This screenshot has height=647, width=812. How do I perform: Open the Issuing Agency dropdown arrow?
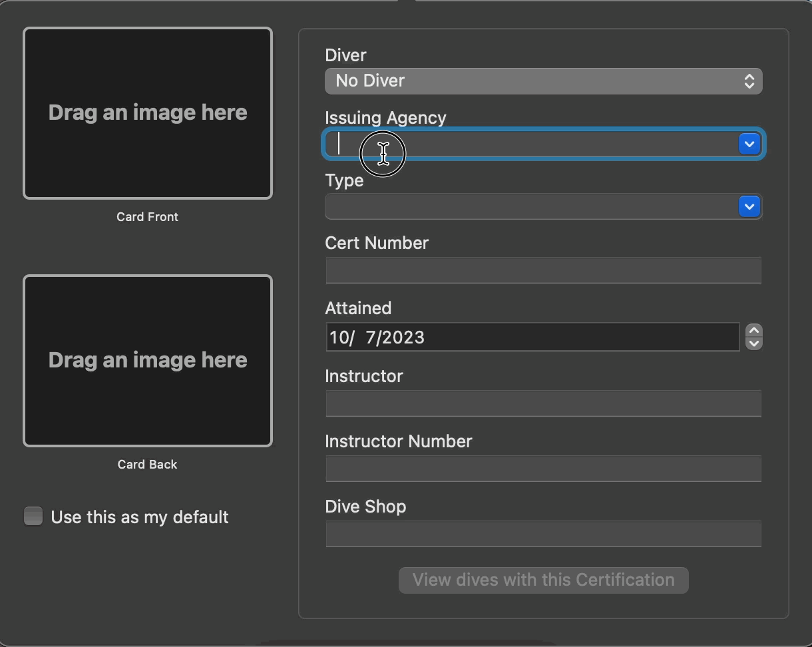click(x=749, y=144)
